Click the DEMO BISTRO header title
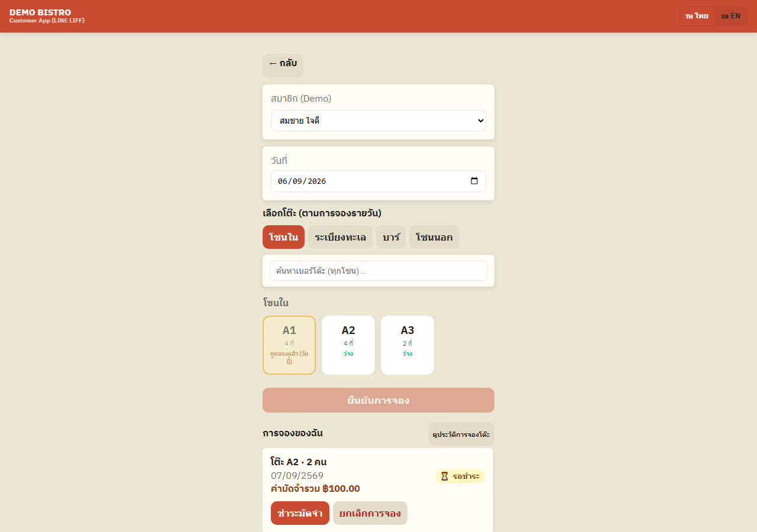Viewport: 757px width, 532px height. [x=40, y=12]
